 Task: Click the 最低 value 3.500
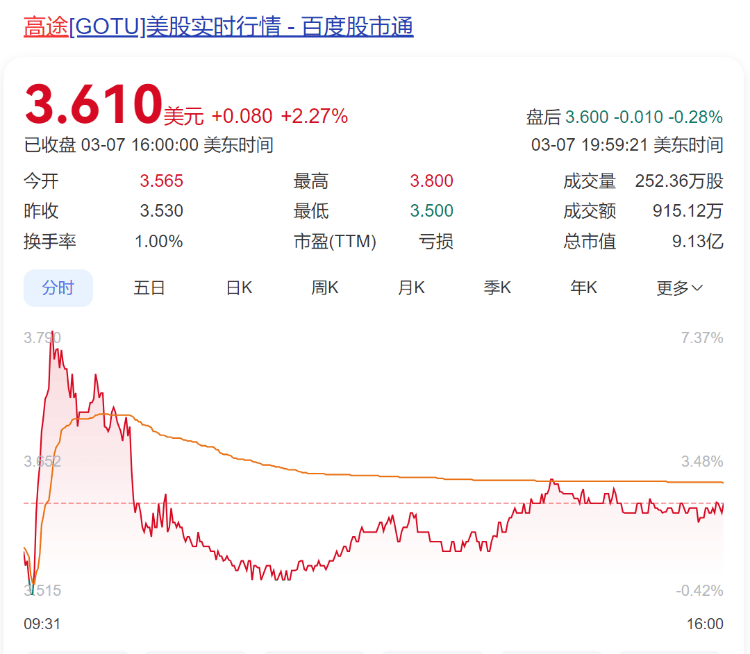(x=431, y=211)
